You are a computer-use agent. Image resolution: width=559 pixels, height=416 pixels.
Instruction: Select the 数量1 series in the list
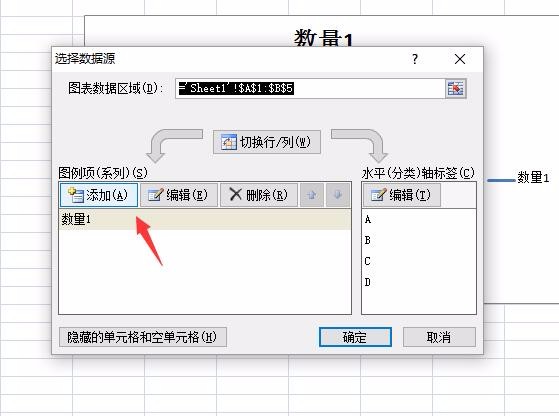[205, 219]
